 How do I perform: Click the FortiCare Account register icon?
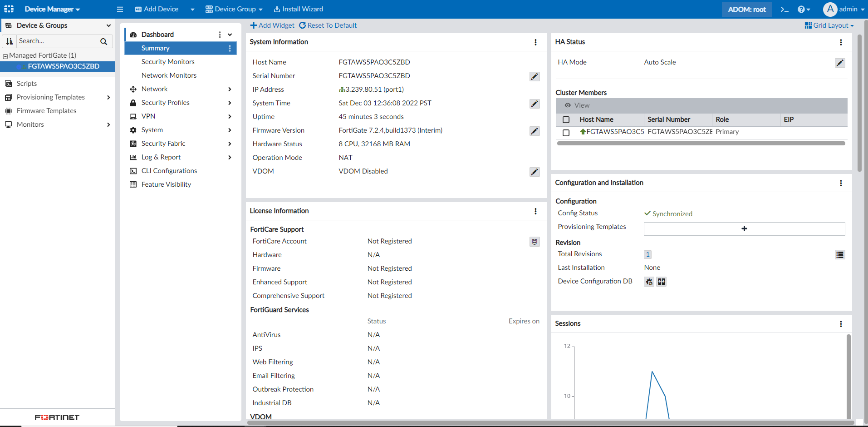[x=535, y=242]
